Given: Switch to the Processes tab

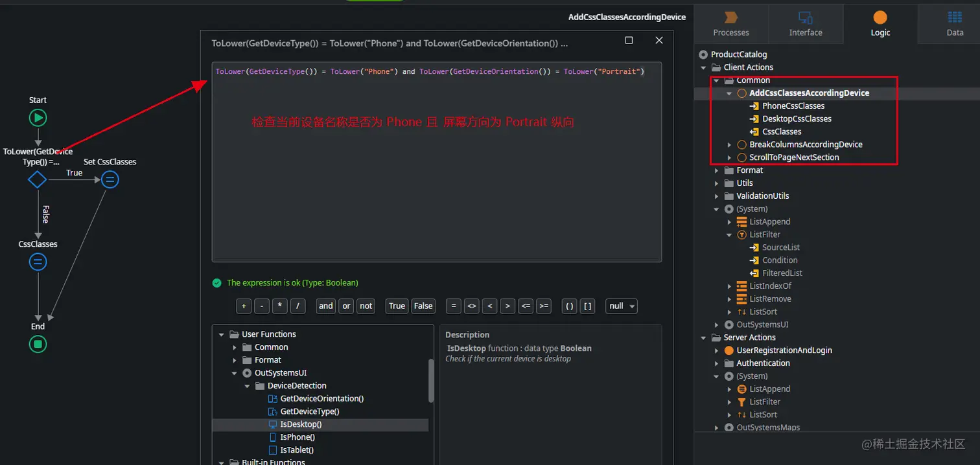Looking at the screenshot, I should pos(731,23).
